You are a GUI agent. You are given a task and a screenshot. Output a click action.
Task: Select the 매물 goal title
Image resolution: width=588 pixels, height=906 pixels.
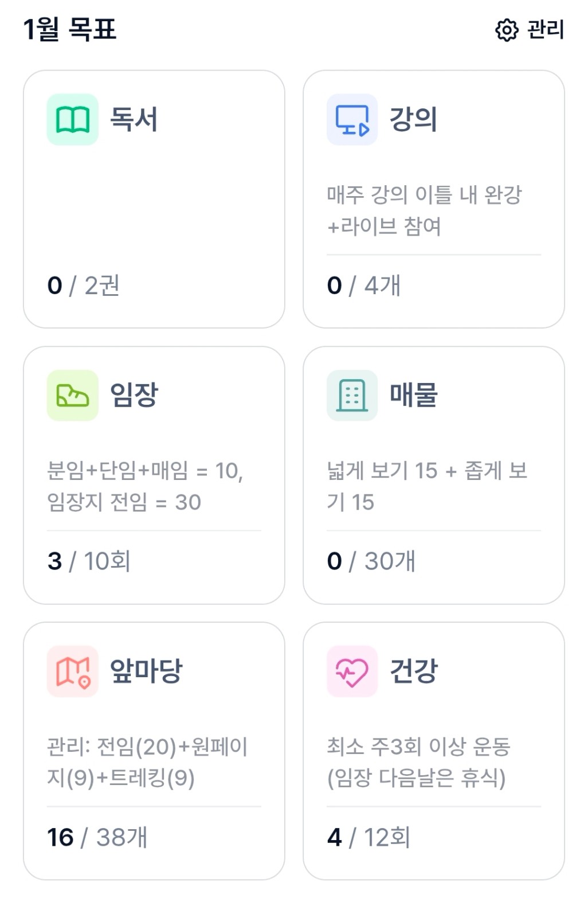(x=413, y=395)
